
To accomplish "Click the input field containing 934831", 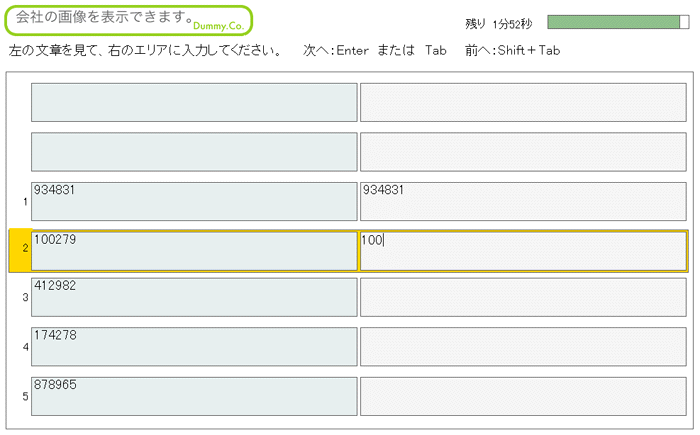I will [x=523, y=201].
